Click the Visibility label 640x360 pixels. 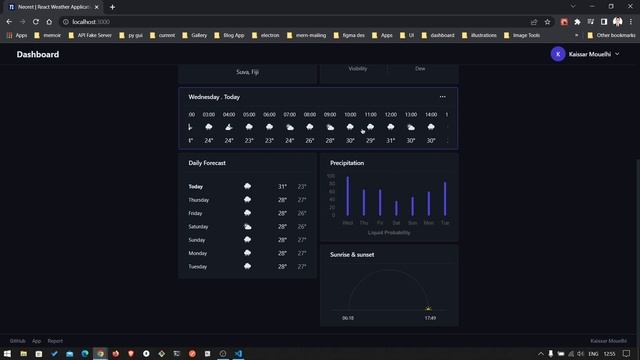coord(358,69)
